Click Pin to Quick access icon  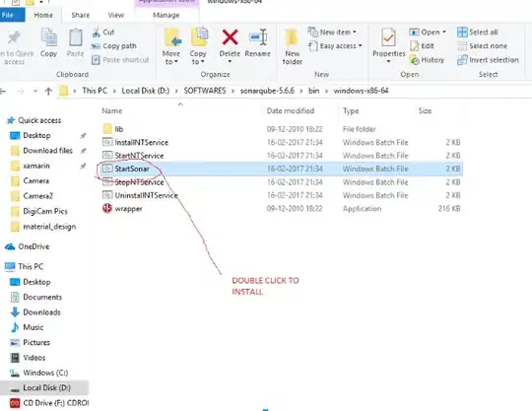coord(14,37)
